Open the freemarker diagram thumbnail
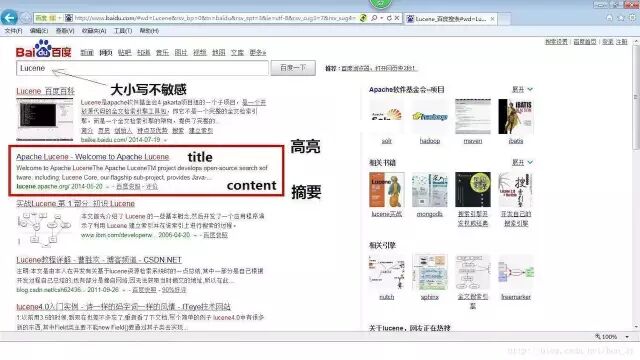640x360 pixels. point(516,272)
